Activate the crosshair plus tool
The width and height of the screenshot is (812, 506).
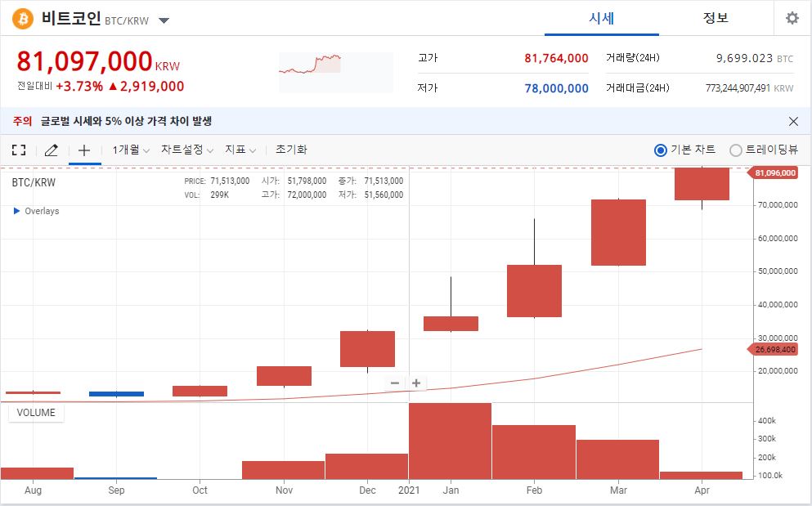(84, 150)
